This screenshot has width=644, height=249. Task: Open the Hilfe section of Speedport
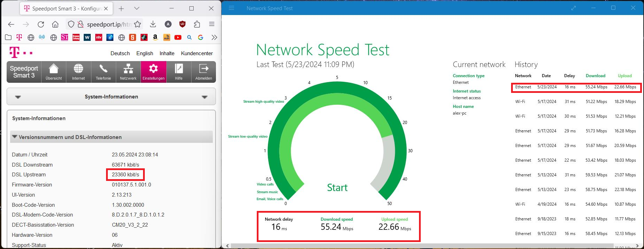click(x=179, y=72)
